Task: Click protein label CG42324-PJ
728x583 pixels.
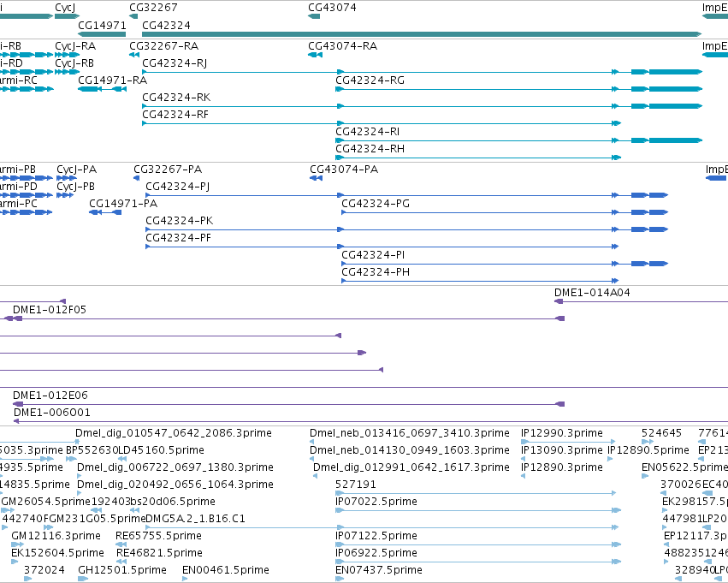Action: click(178, 187)
